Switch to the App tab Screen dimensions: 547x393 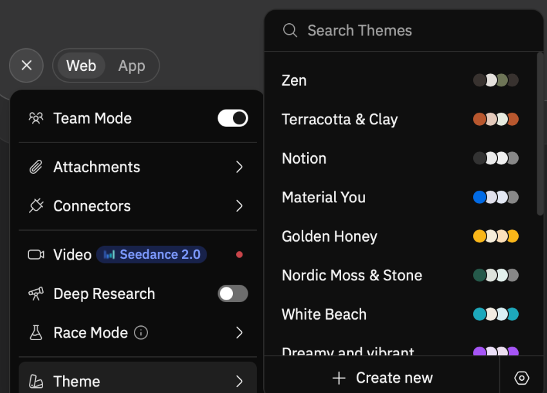click(x=132, y=66)
